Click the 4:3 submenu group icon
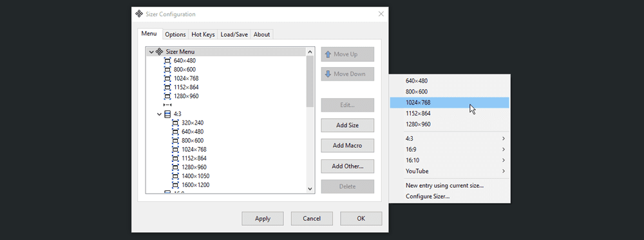Image resolution: width=644 pixels, height=240 pixels. coord(167,114)
